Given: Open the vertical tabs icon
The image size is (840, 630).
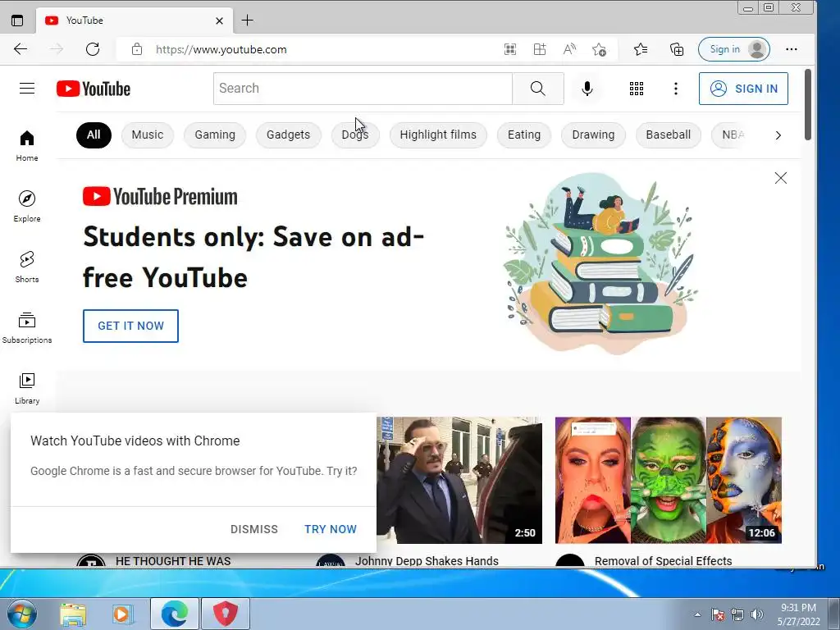Looking at the screenshot, I should [x=17, y=21].
